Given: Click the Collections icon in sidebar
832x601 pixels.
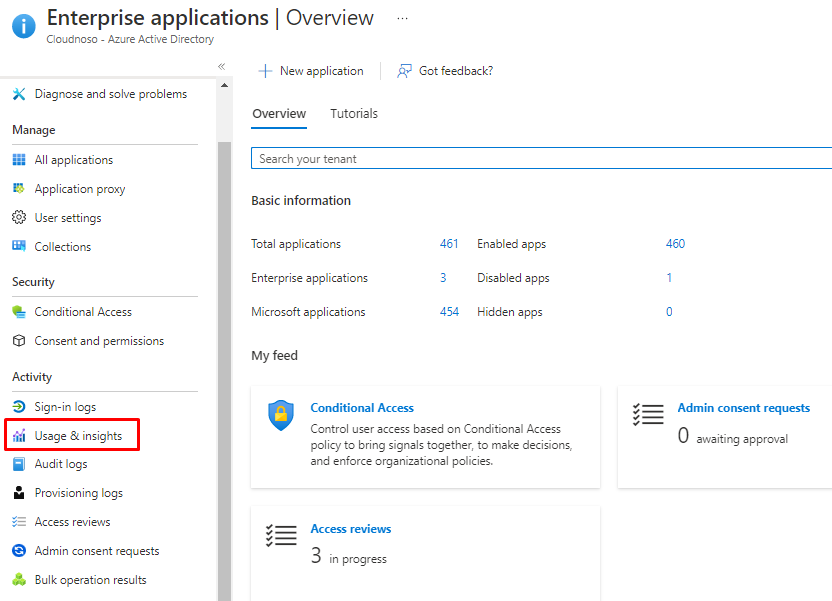Looking at the screenshot, I should point(19,247).
